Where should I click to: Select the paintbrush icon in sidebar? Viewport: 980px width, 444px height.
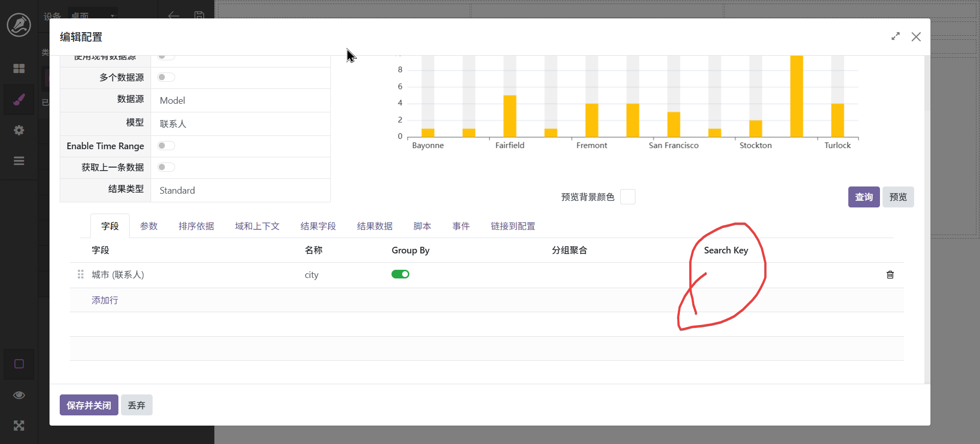coord(19,100)
